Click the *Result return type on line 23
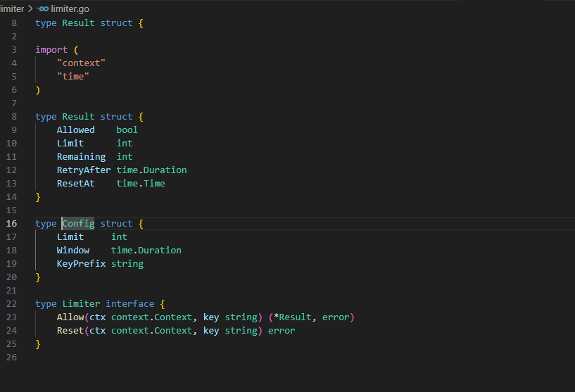This screenshot has width=575, height=392. [293, 317]
